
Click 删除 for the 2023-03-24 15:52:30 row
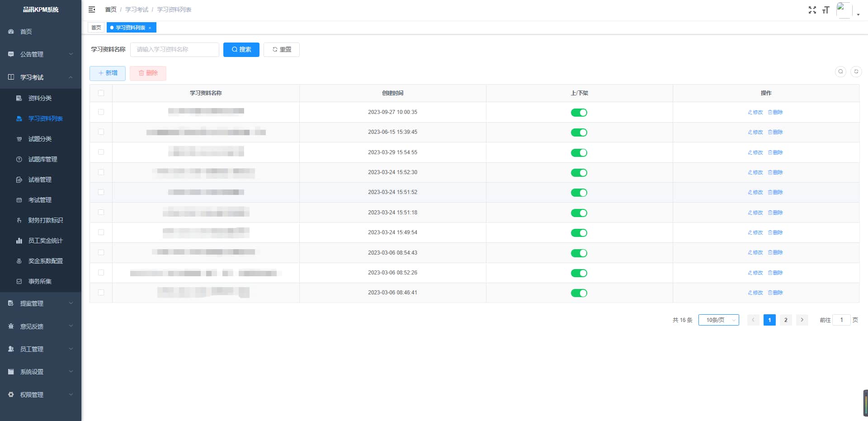pos(775,172)
